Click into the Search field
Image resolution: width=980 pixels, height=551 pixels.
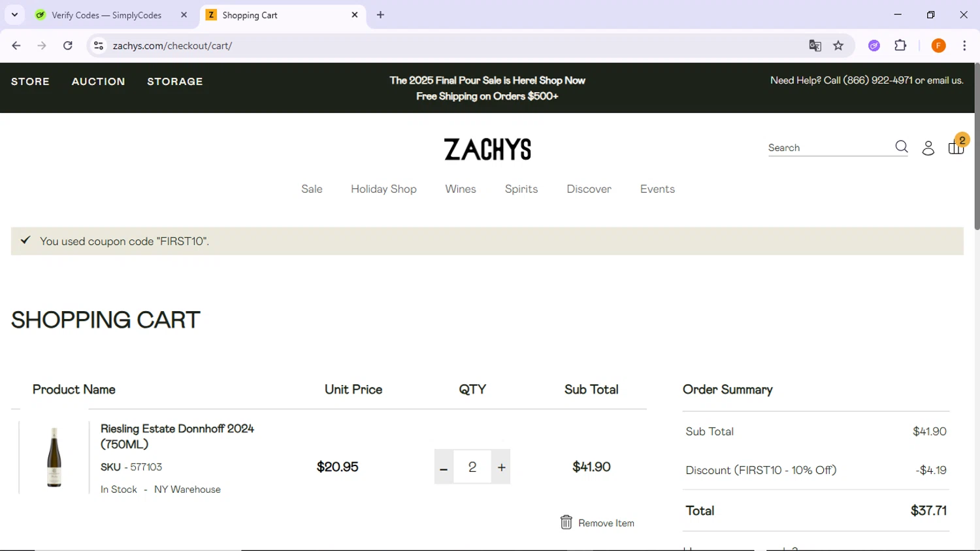(x=828, y=148)
